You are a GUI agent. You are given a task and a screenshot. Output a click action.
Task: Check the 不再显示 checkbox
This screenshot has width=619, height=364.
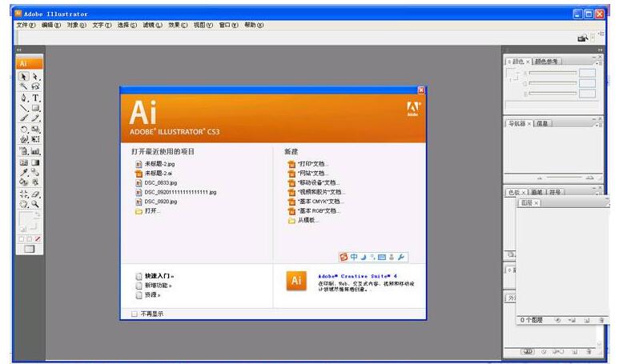click(135, 314)
